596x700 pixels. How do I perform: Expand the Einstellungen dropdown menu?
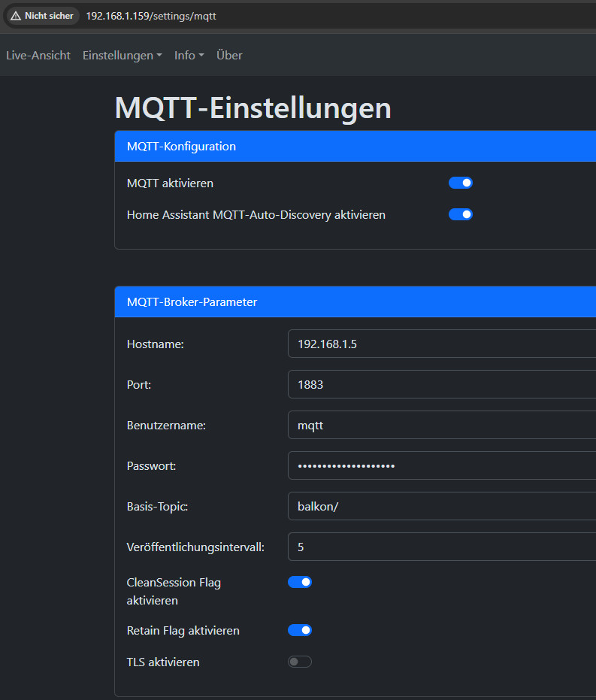[x=122, y=56]
